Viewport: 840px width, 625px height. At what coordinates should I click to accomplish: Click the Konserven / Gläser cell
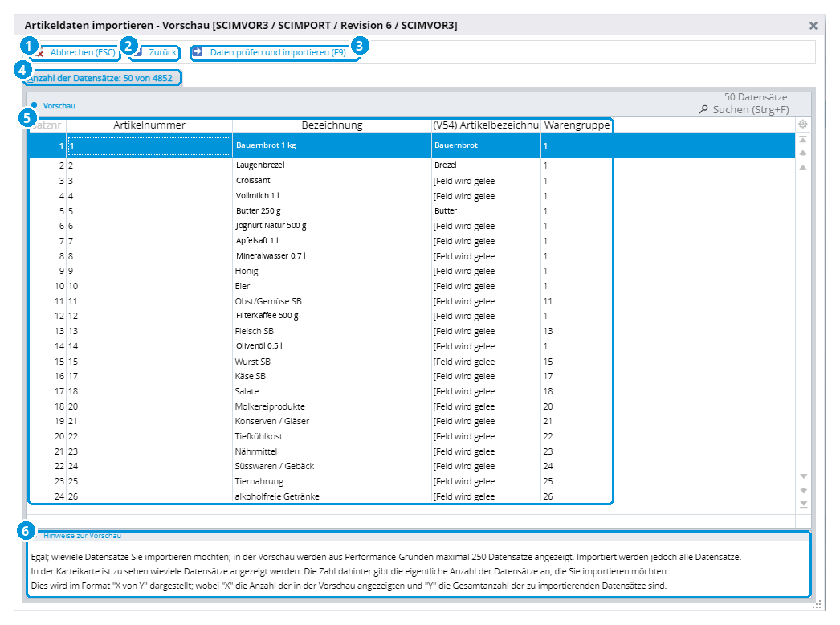pyautogui.click(x=332, y=421)
